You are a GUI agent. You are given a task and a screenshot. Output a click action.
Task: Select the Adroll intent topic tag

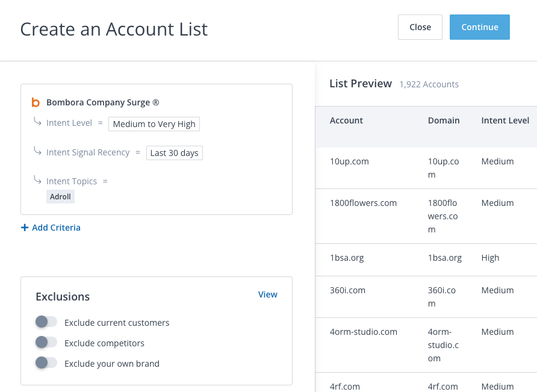click(x=60, y=197)
